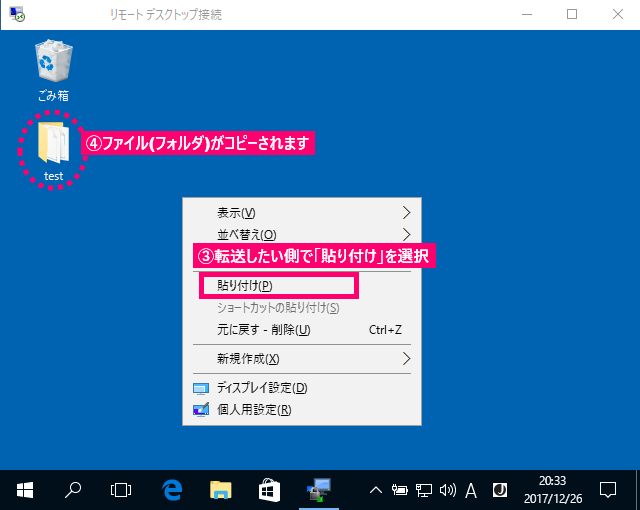Select 元に戻す - 削除(U) menu entry

click(302, 330)
